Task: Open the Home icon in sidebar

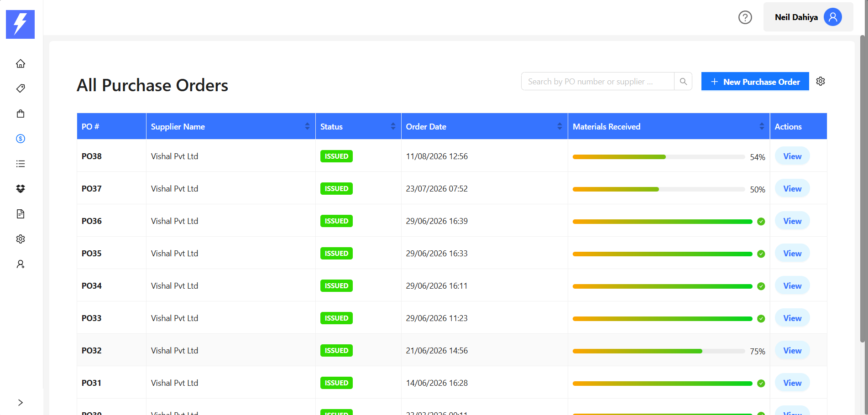Action: (x=21, y=63)
